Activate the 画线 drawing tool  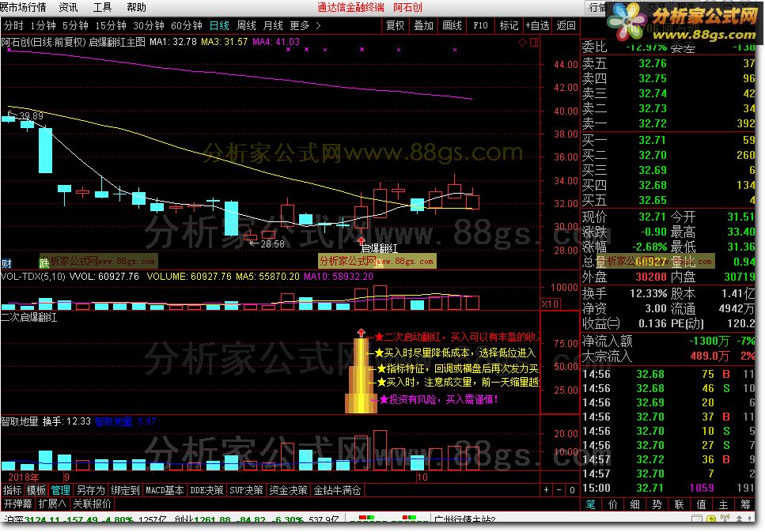(x=452, y=25)
